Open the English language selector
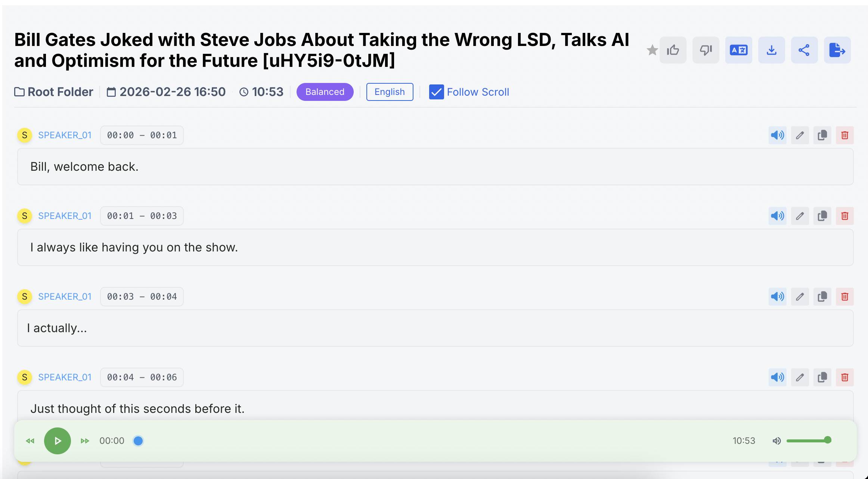This screenshot has width=868, height=479. point(390,92)
